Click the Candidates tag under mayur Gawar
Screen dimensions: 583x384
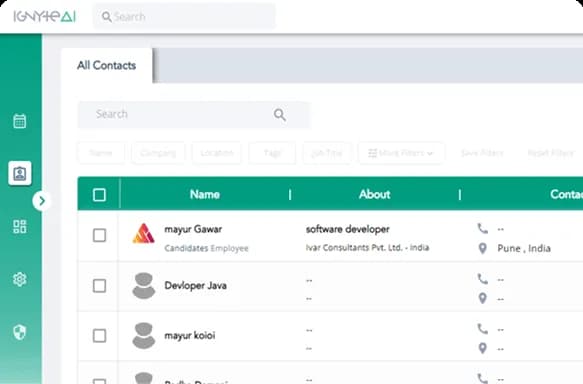click(186, 248)
